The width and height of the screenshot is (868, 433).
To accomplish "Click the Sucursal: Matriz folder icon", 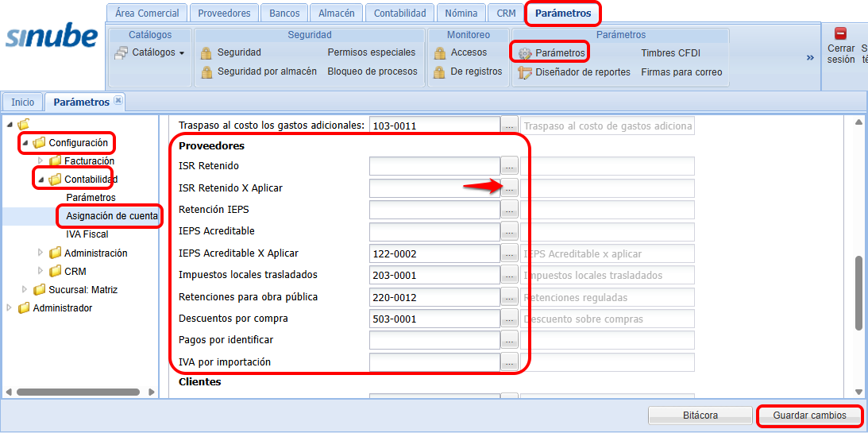I will point(39,289).
